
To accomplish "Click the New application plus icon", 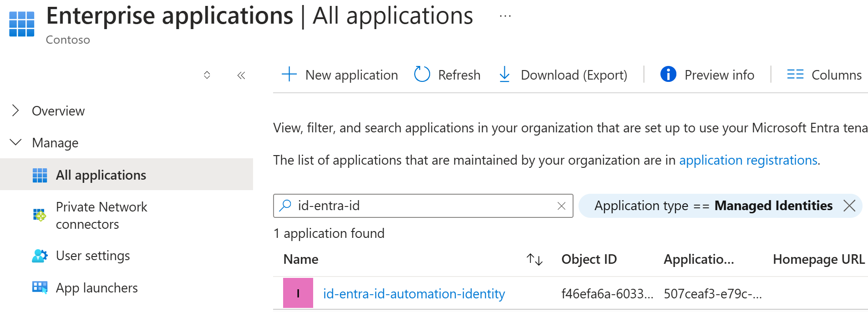I will (289, 74).
